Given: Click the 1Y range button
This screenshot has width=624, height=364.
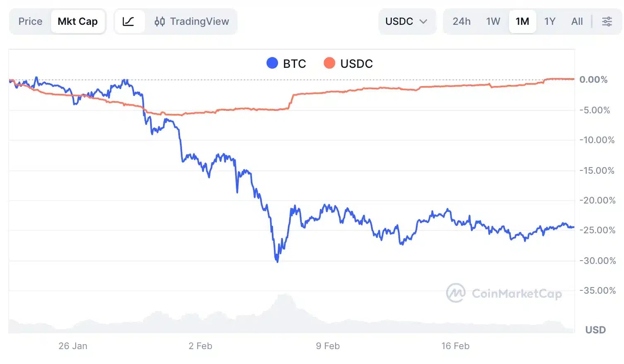Looking at the screenshot, I should click(550, 21).
